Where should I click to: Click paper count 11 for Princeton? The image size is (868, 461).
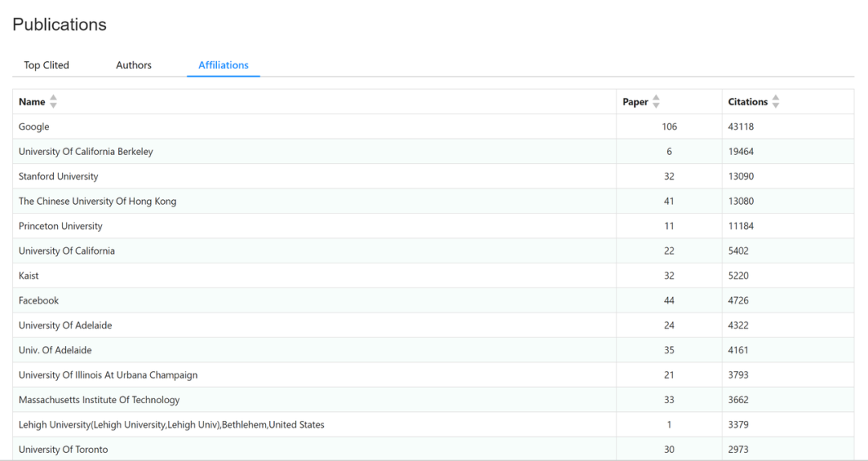coord(669,226)
